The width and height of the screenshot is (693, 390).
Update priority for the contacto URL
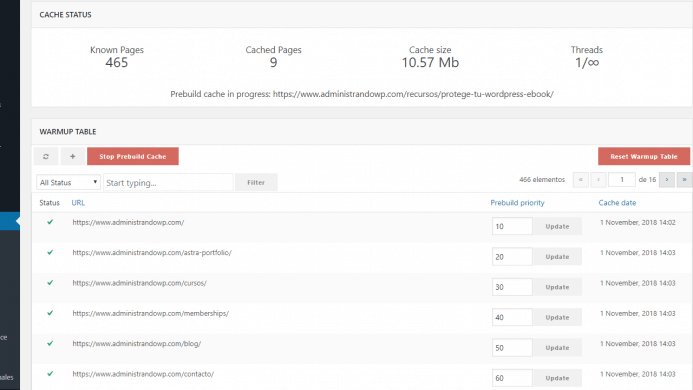click(557, 378)
